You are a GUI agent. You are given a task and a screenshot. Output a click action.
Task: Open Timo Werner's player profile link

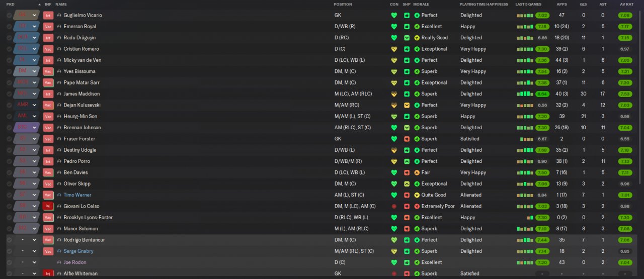click(x=77, y=195)
